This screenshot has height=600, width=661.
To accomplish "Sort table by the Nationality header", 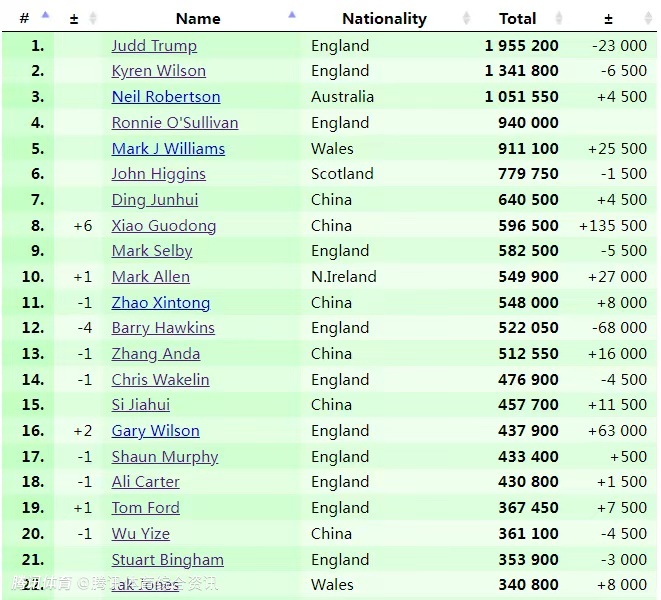I will click(x=384, y=18).
